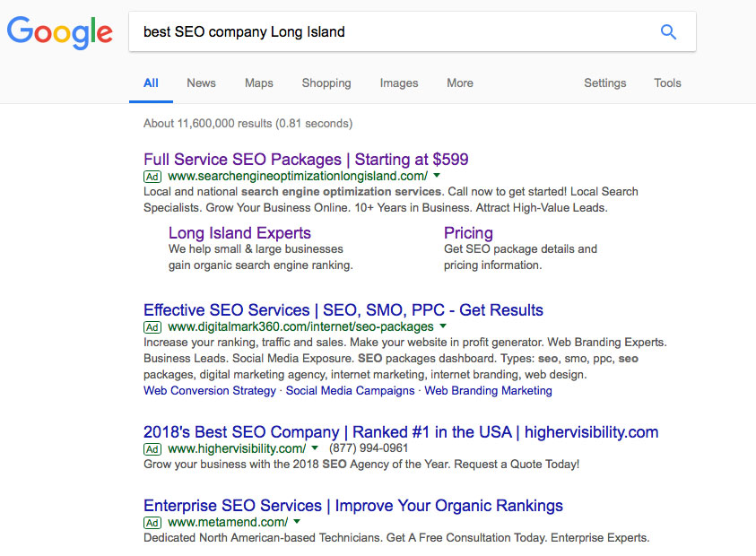The width and height of the screenshot is (756, 556).
Task: Switch to the Shopping tab
Action: [326, 83]
